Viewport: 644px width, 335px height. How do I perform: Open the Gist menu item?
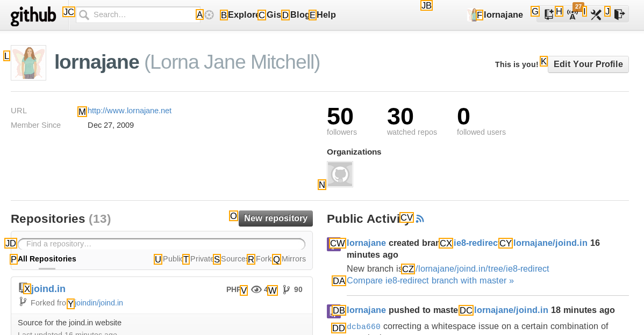[274, 14]
